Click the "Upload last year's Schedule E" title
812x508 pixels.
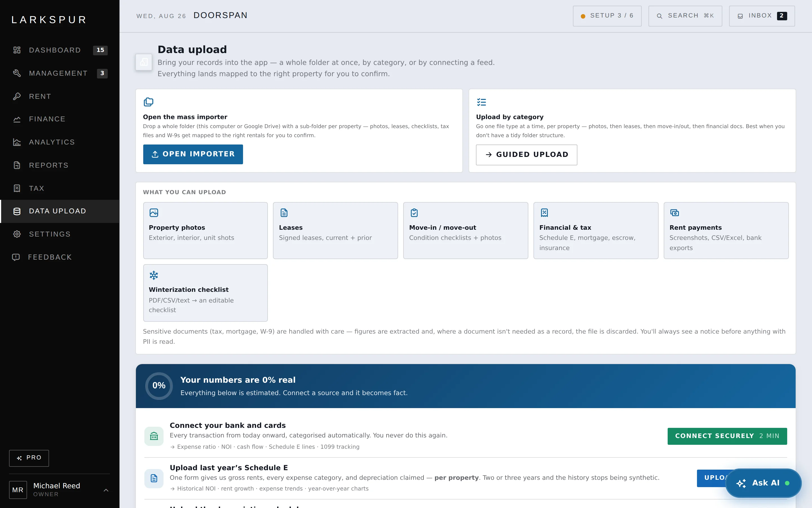[228, 468]
